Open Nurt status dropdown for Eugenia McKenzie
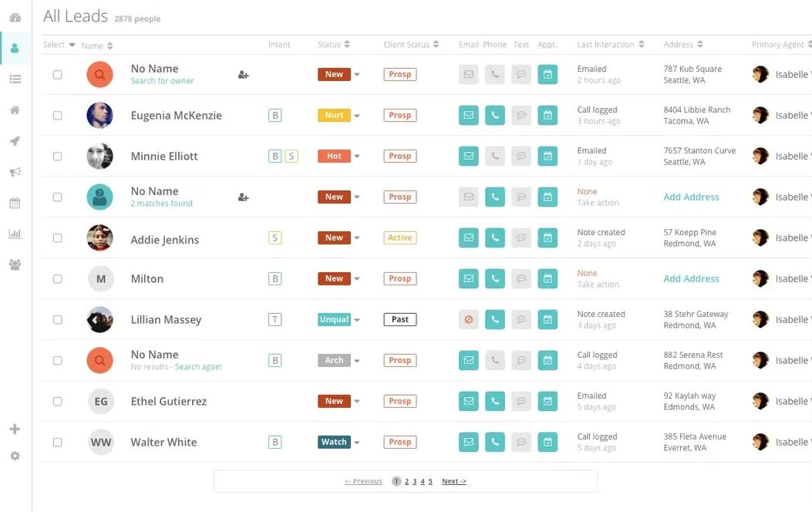 [x=357, y=116]
